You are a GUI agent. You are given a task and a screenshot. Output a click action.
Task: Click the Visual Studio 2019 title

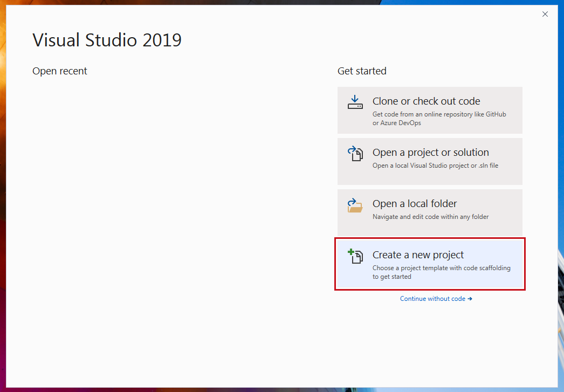point(107,40)
